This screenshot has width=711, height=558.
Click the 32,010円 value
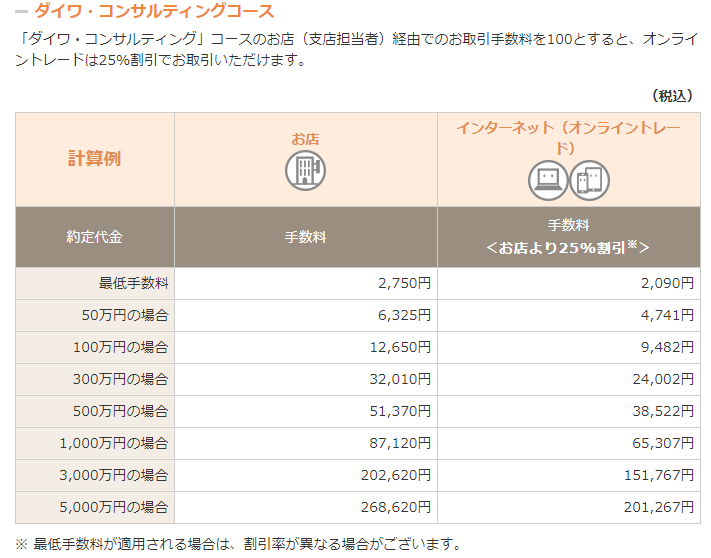pos(400,379)
